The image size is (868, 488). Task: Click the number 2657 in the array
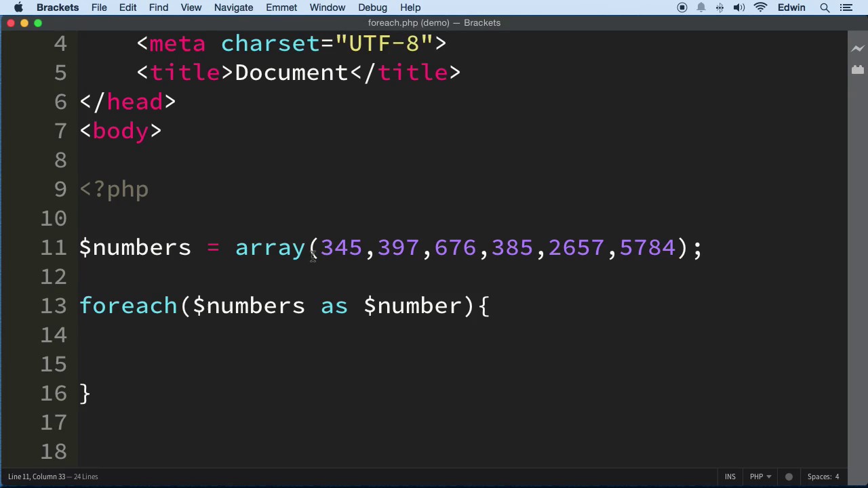(576, 247)
